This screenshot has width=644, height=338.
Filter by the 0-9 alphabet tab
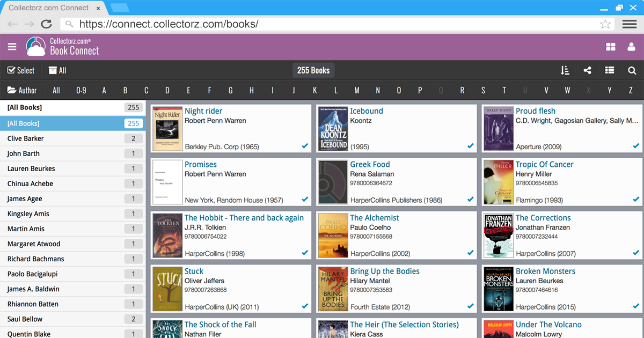point(81,90)
